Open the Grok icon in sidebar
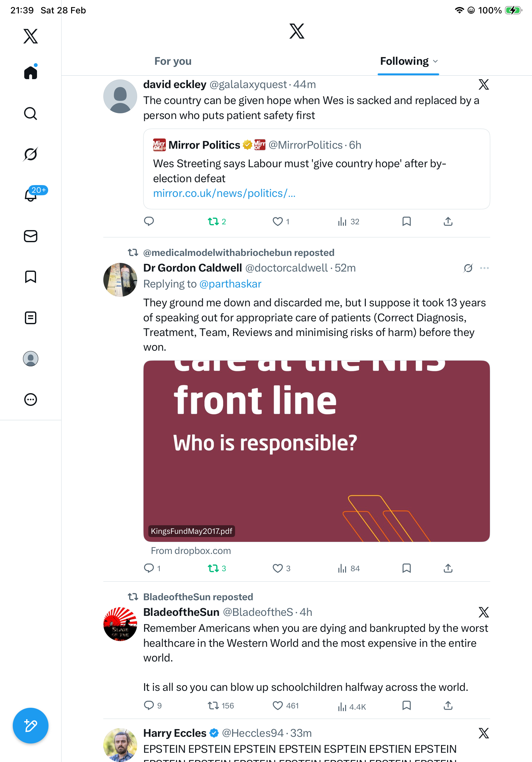Viewport: 532px width, 762px height. pos(31,154)
